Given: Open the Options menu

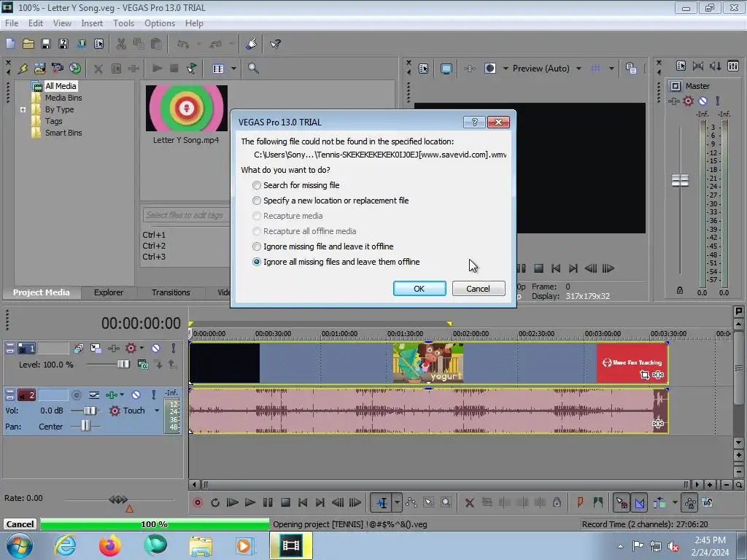Looking at the screenshot, I should coord(160,23).
